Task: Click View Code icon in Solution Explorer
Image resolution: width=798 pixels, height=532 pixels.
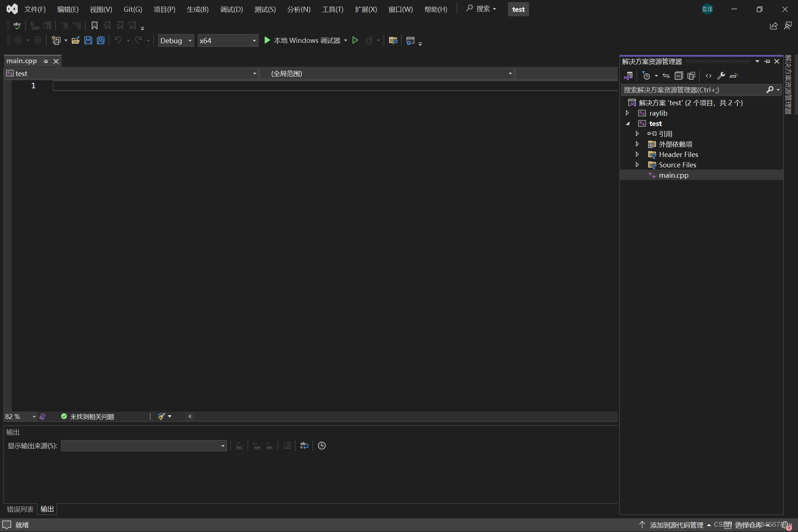Action: [x=708, y=76]
